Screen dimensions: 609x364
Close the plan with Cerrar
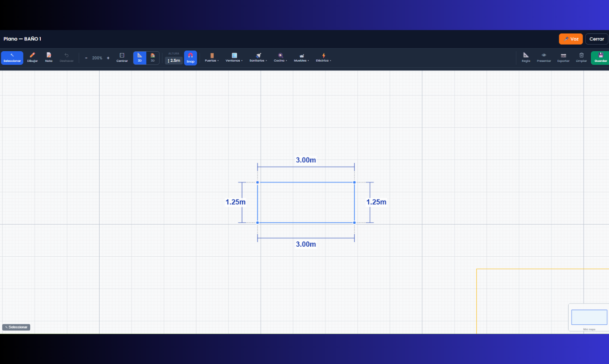[597, 39]
